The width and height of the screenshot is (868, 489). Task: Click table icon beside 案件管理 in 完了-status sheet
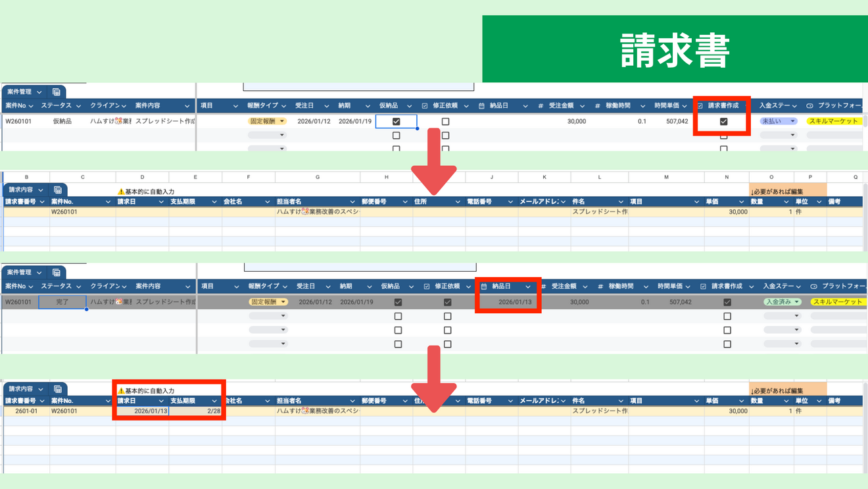tap(57, 272)
